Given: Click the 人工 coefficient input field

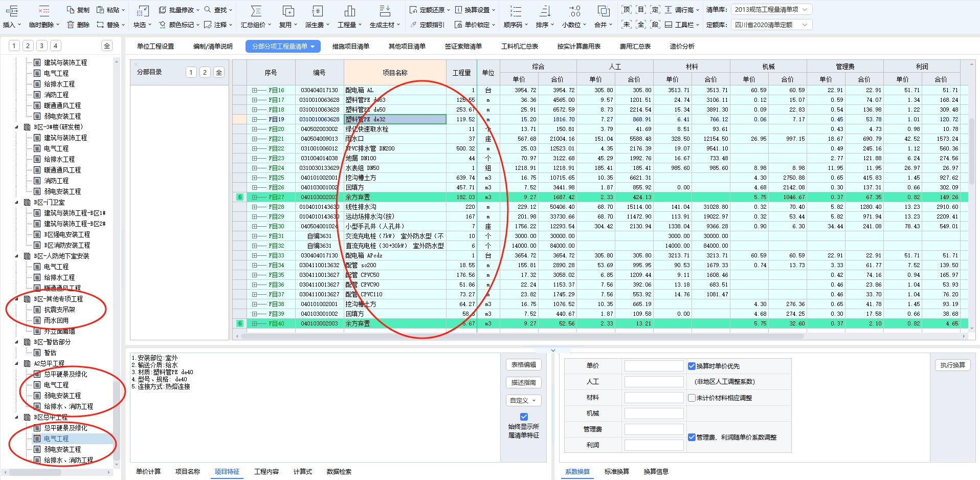Looking at the screenshot, I should (654, 382).
